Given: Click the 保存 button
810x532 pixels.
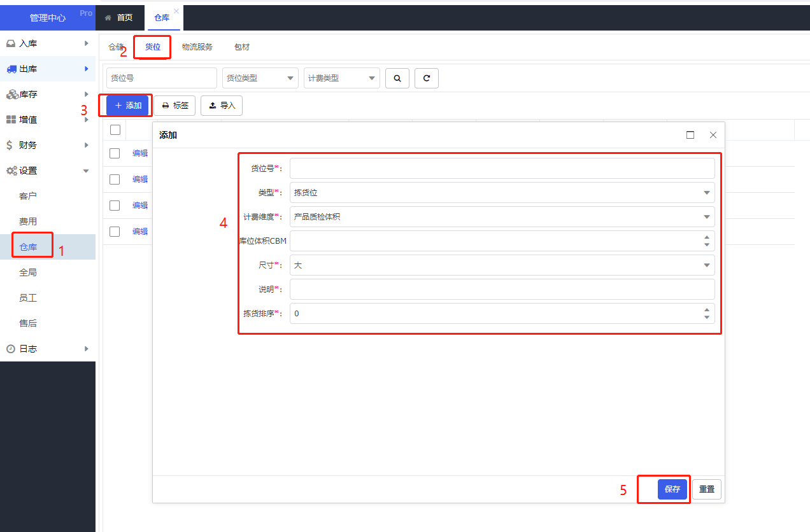Looking at the screenshot, I should click(x=672, y=489).
